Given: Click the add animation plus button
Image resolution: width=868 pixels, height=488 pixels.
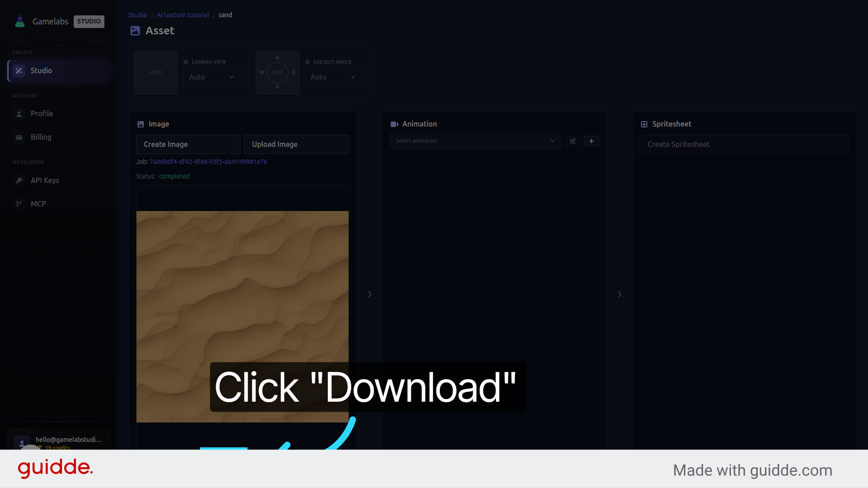Looking at the screenshot, I should pyautogui.click(x=591, y=141).
